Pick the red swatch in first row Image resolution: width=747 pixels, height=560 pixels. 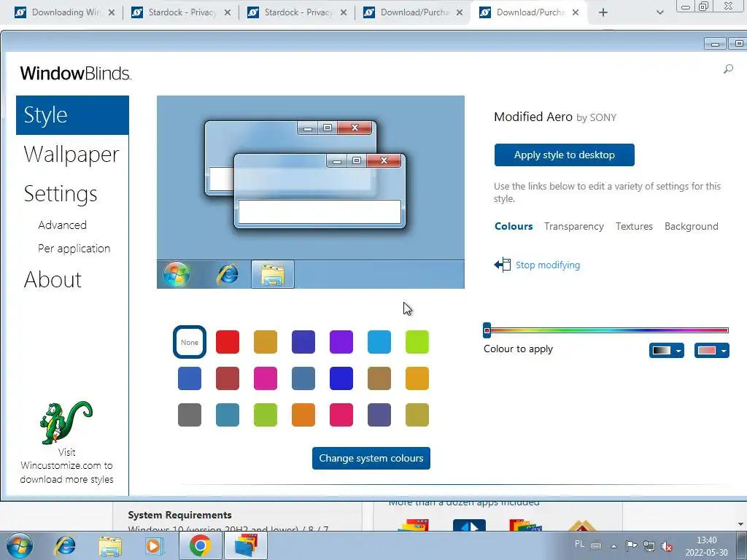tap(228, 342)
